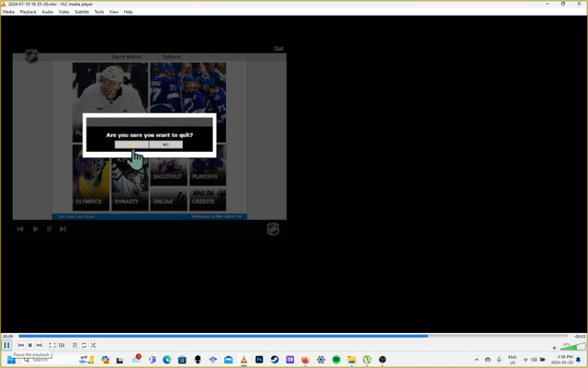The height and width of the screenshot is (368, 588).
Task: Open OBS Studio from taskbar
Action: click(x=382, y=360)
